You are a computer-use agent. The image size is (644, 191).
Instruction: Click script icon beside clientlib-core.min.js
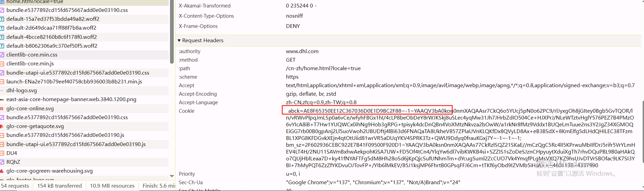(x=2, y=64)
